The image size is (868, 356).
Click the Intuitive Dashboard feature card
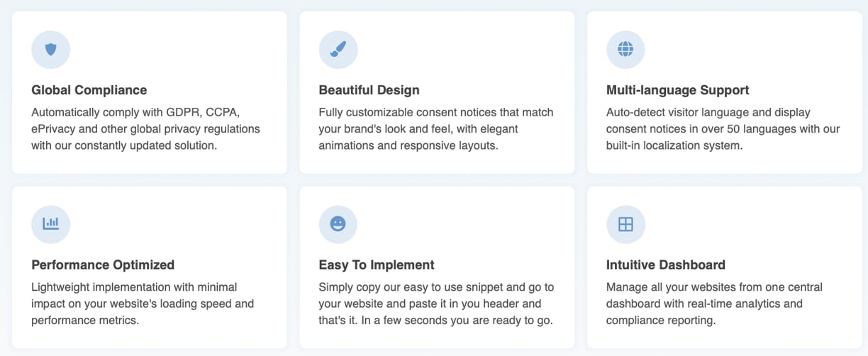(x=724, y=267)
